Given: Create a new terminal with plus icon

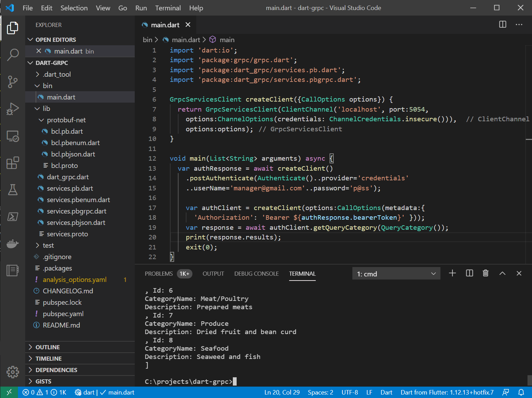Looking at the screenshot, I should [x=453, y=273].
